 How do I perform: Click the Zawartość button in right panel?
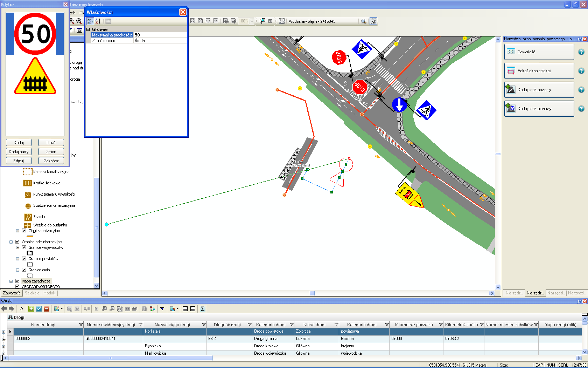pyautogui.click(x=539, y=52)
